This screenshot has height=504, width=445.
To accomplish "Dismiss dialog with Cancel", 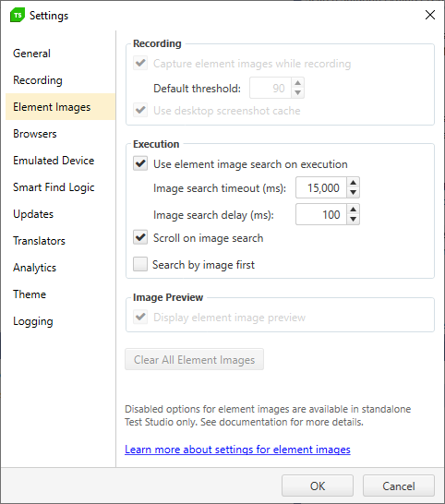I will tap(399, 486).
